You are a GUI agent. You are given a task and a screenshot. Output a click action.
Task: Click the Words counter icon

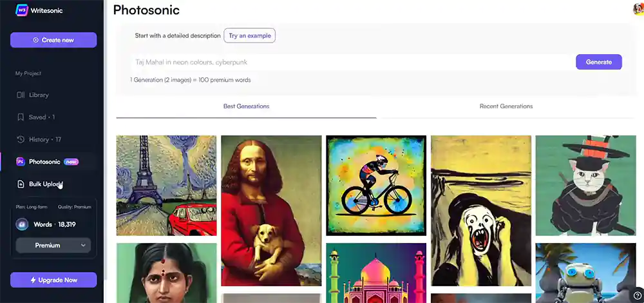coord(22,224)
